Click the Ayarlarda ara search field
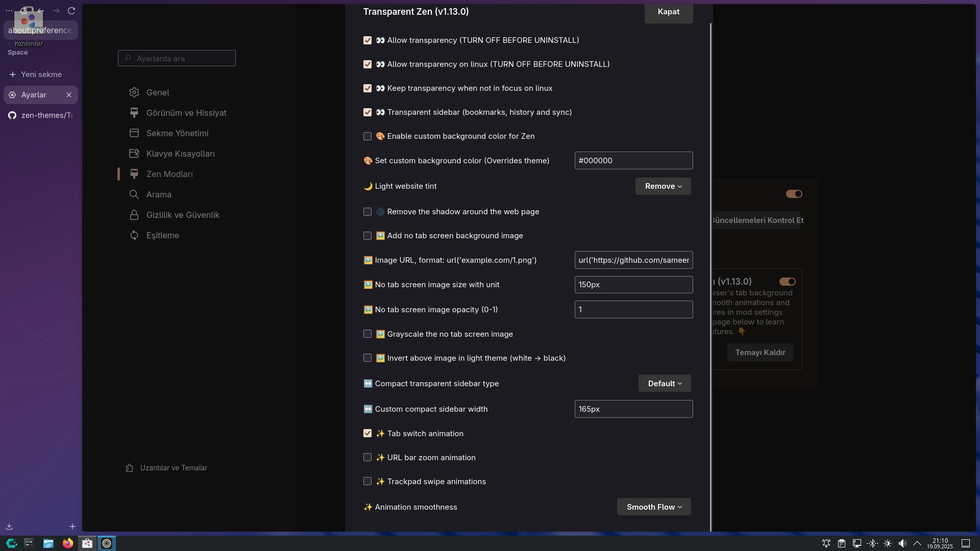The height and width of the screenshot is (551, 980). point(177,58)
